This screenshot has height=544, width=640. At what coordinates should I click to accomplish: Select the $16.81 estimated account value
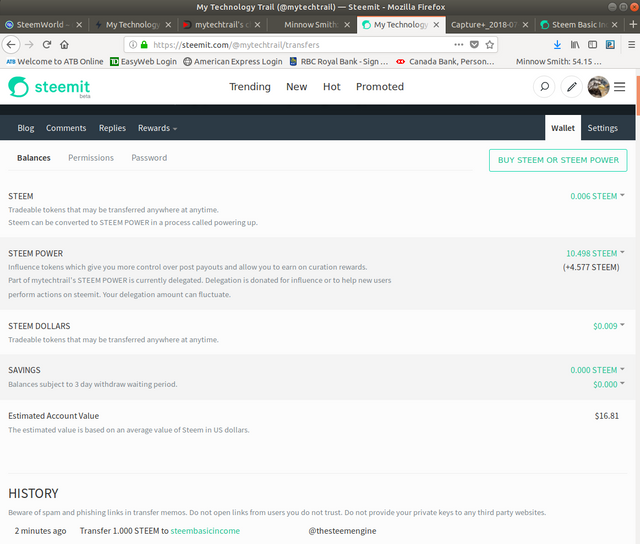point(607,416)
